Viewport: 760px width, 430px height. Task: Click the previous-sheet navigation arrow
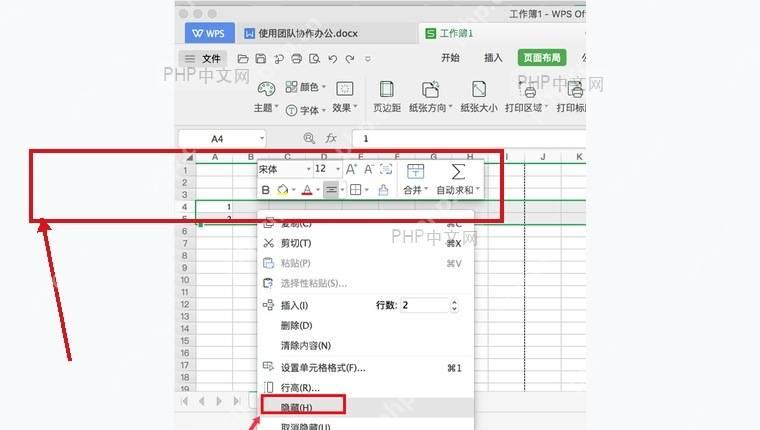coord(202,401)
